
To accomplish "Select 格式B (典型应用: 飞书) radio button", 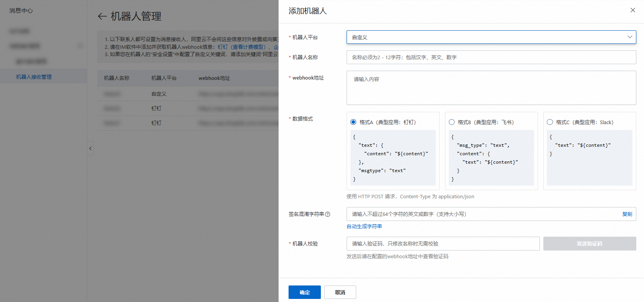I will pyautogui.click(x=452, y=122).
